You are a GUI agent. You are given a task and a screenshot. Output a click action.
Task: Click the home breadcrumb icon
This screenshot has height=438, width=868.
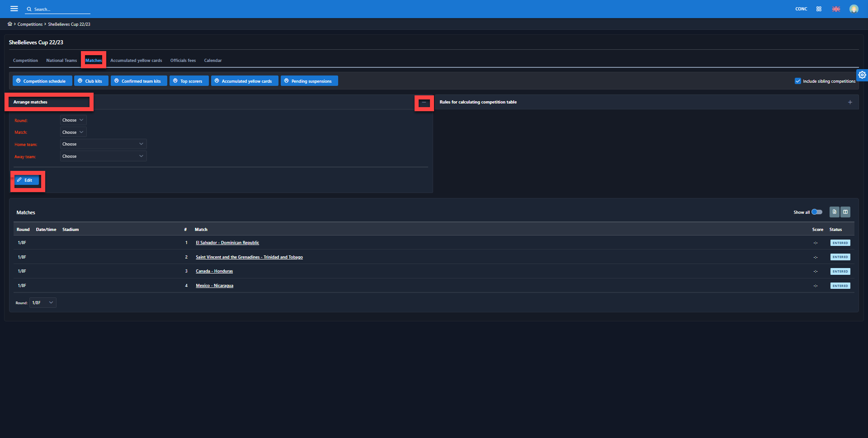coord(10,24)
